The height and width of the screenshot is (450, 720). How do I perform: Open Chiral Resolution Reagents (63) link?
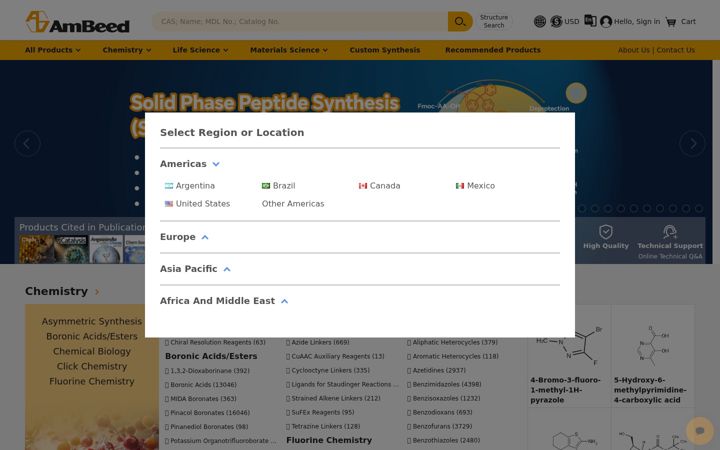click(215, 343)
